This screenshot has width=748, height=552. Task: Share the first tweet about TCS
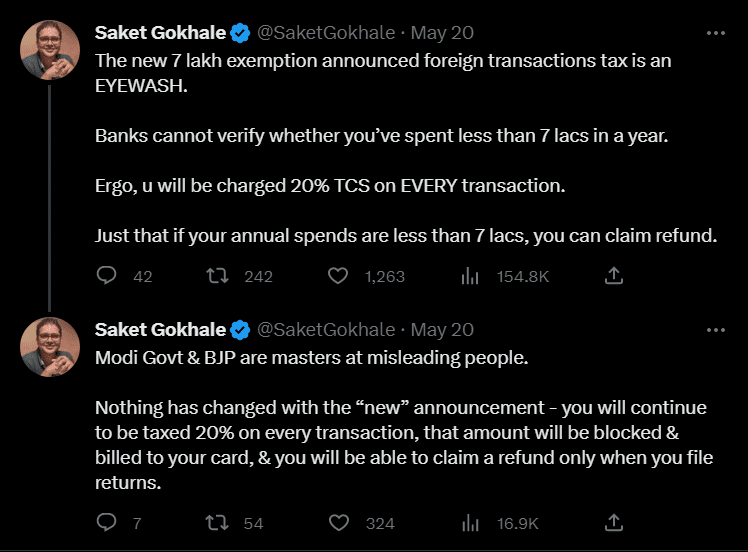pos(615,275)
